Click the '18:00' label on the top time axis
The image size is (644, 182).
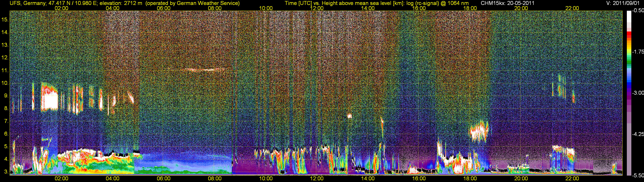pos(470,8)
